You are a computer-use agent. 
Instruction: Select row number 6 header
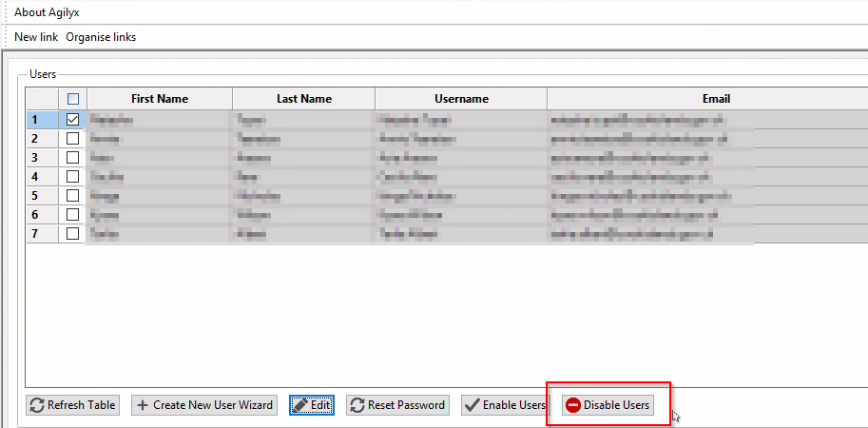pyautogui.click(x=34, y=215)
